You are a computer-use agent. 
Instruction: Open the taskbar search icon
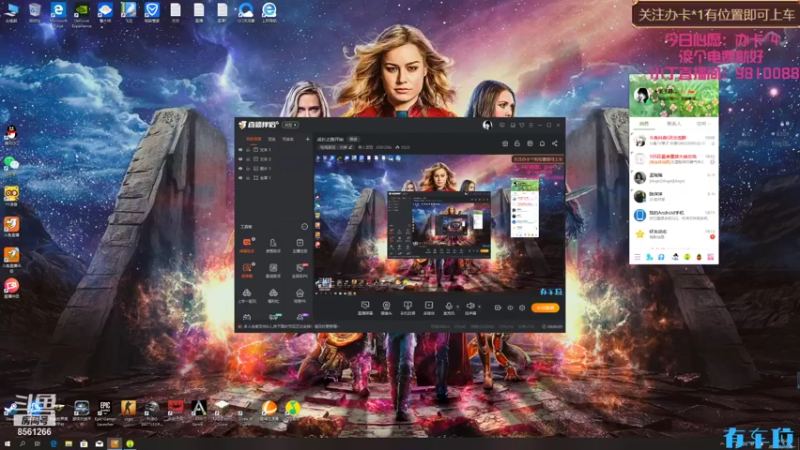pyautogui.click(x=22, y=444)
